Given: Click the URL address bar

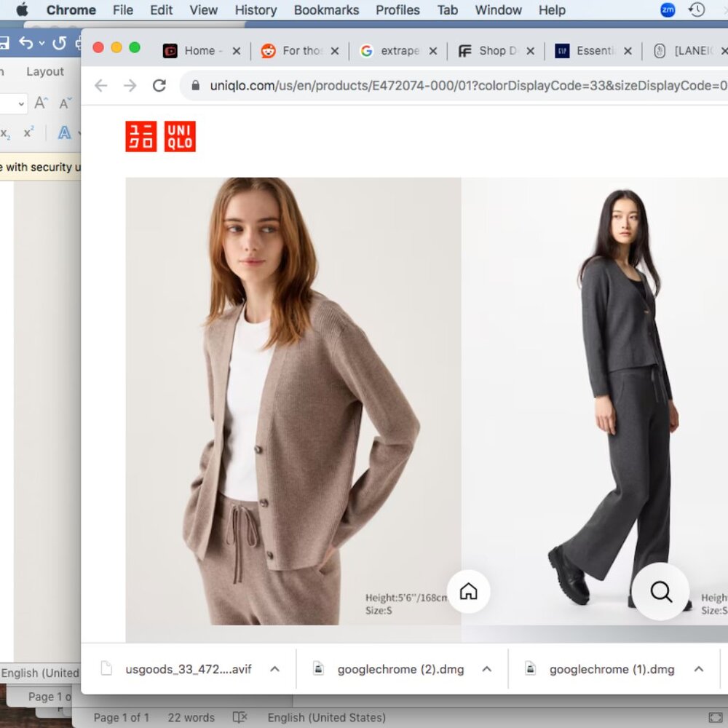Looking at the screenshot, I should coord(466,86).
